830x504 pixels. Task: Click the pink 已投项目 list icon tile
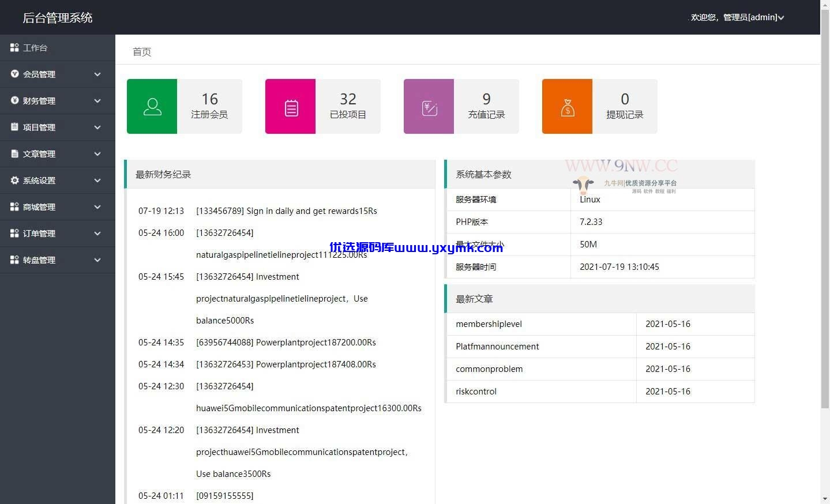(x=290, y=106)
